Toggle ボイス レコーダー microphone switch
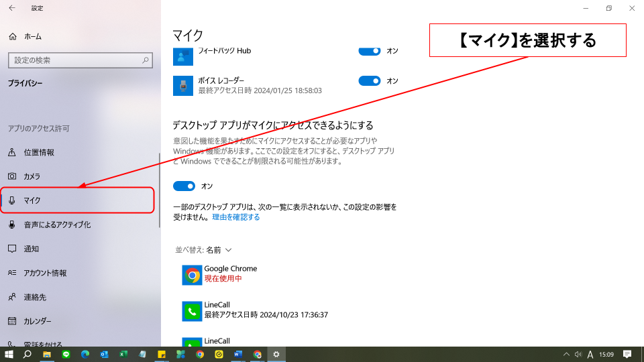The image size is (644, 362). click(369, 81)
